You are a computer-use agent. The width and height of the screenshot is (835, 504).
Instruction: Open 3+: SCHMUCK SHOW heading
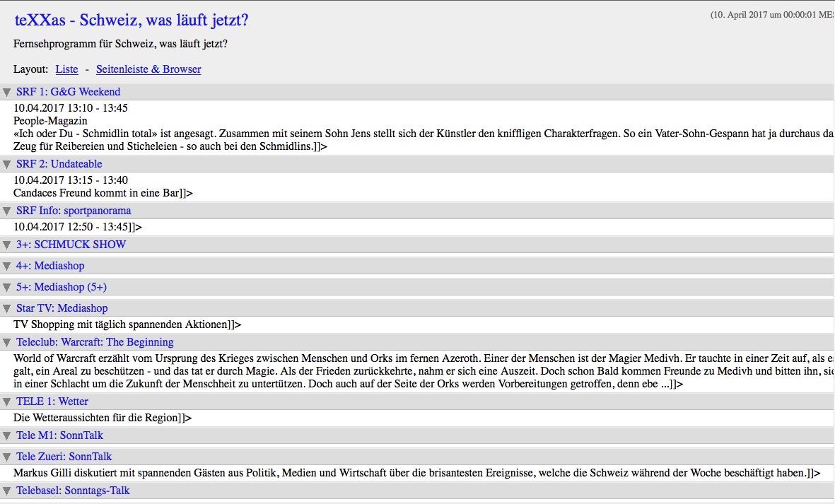71,245
